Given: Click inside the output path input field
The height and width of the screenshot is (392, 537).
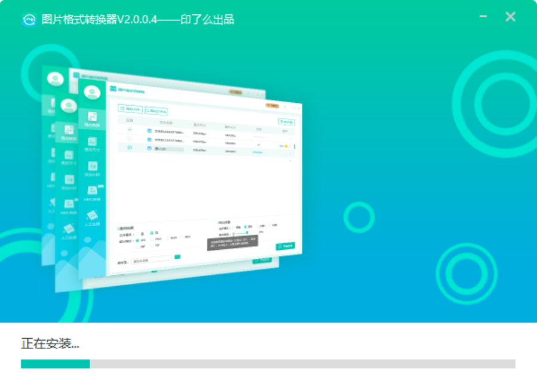Looking at the screenshot, I should click(151, 259).
